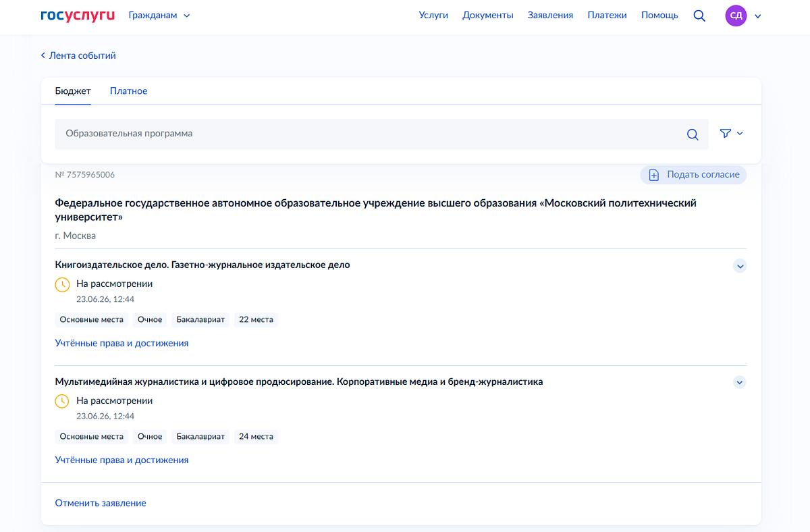Click the search magnifier in the top navigation

coord(699,16)
